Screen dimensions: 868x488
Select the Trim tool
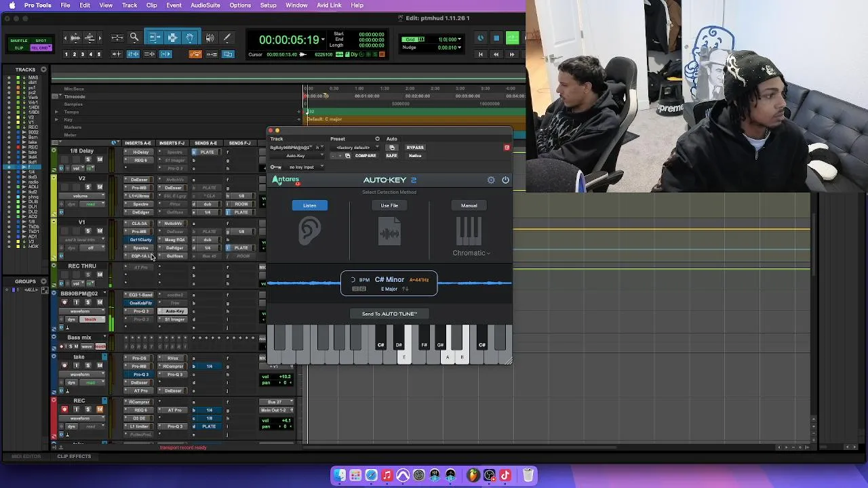pos(155,38)
